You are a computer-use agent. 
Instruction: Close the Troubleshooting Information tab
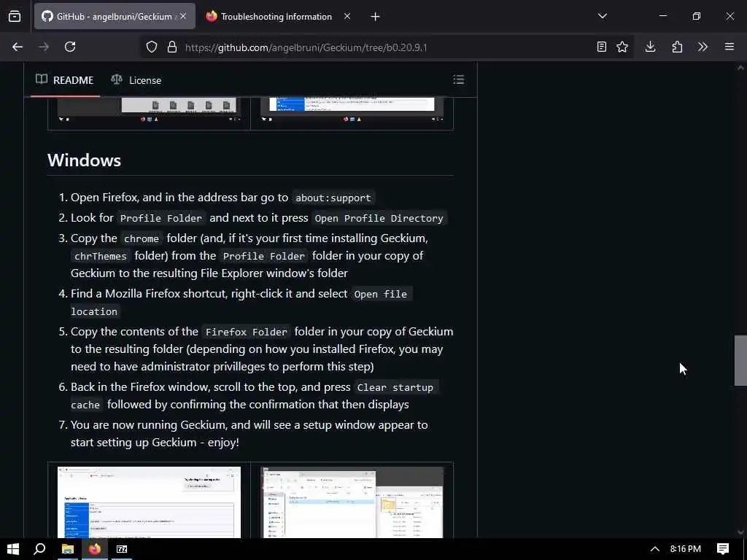(347, 16)
